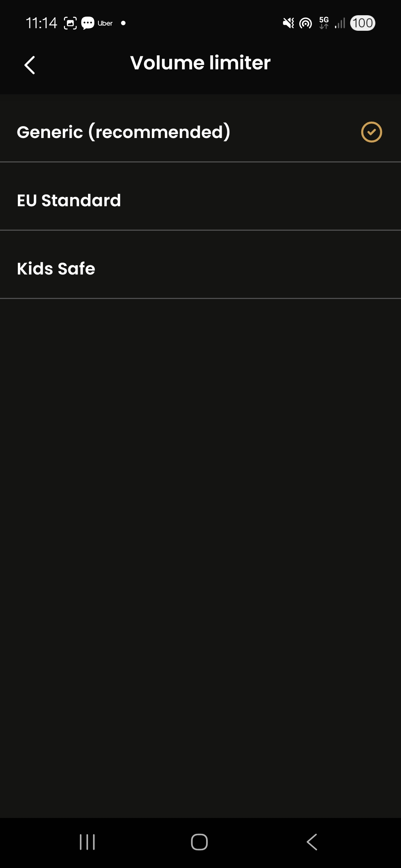This screenshot has height=868, width=401.
Task: Tap the system back navigation button
Action: [x=312, y=842]
